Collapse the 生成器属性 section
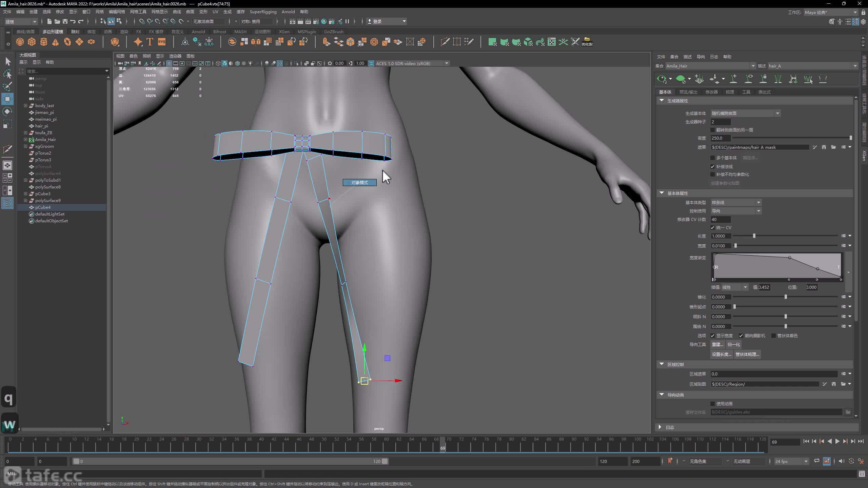Viewport: 868px width, 488px height. point(662,101)
